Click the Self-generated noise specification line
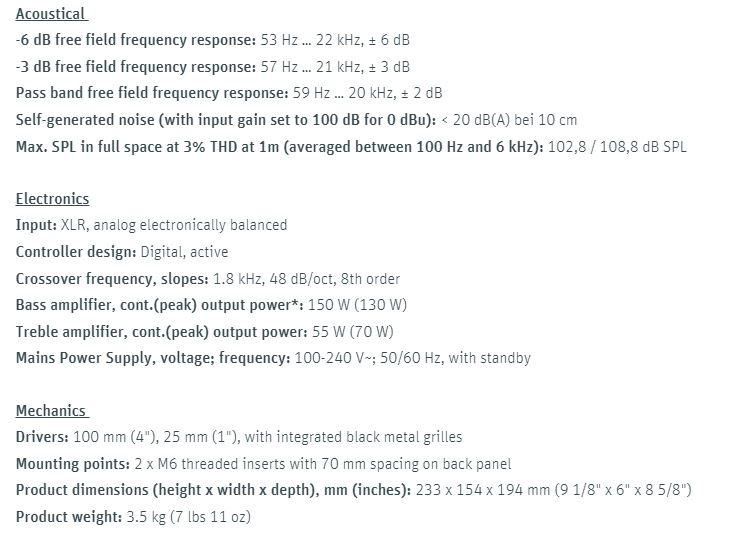738x543 pixels. click(297, 120)
